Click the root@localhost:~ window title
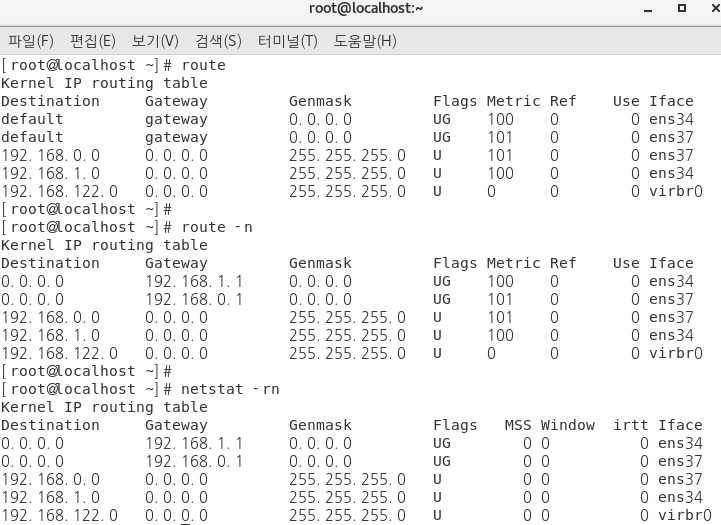 [x=366, y=8]
